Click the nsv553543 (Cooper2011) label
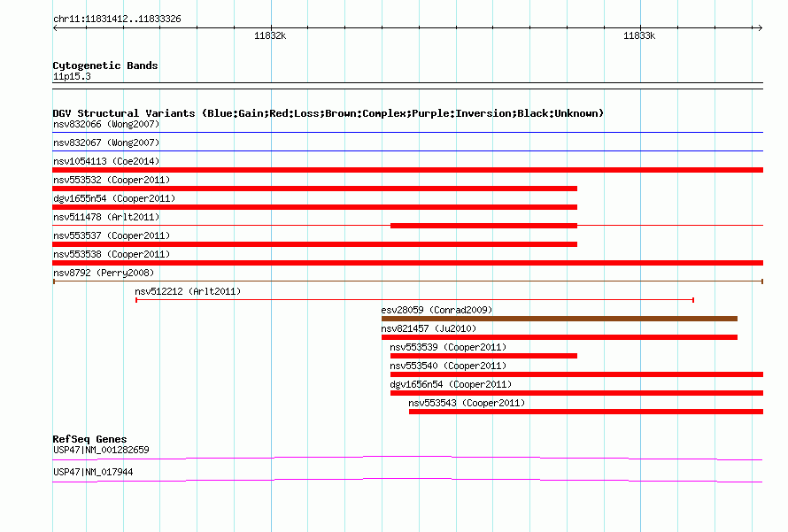Screen dimensions: 788x532 [x=467, y=403]
